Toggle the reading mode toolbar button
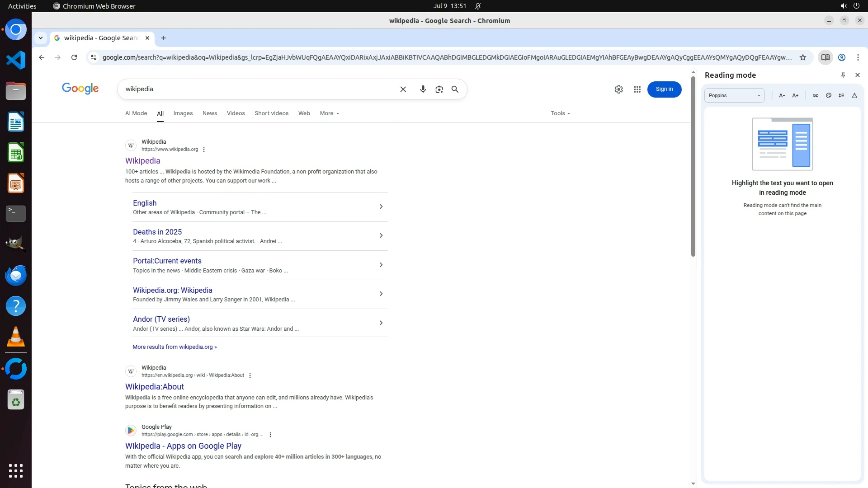Viewport: 868px width, 488px height. coord(825,57)
